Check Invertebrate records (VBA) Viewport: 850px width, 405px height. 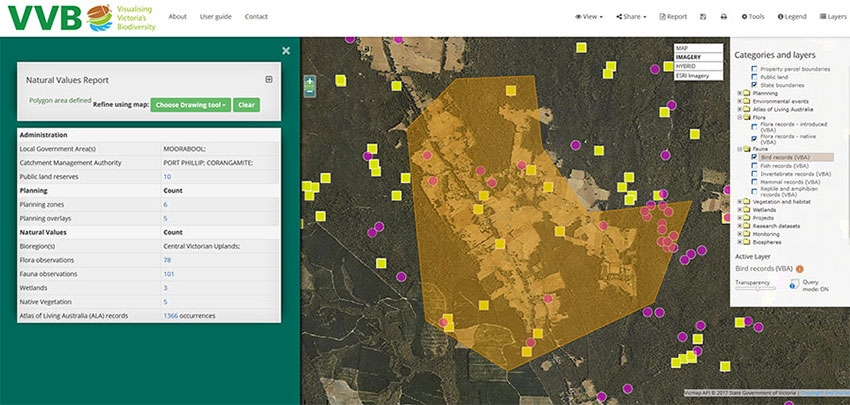pyautogui.click(x=754, y=174)
